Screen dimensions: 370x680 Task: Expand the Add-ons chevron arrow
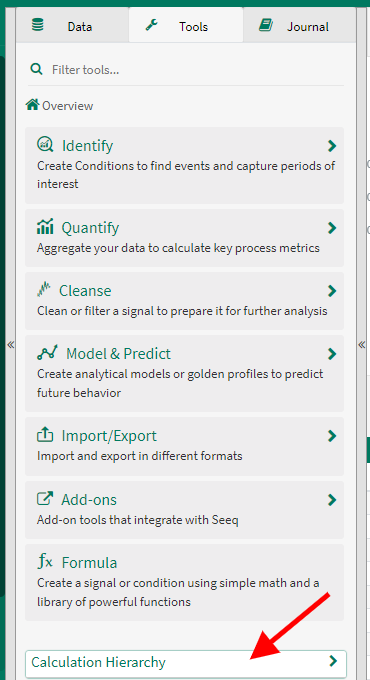point(332,500)
